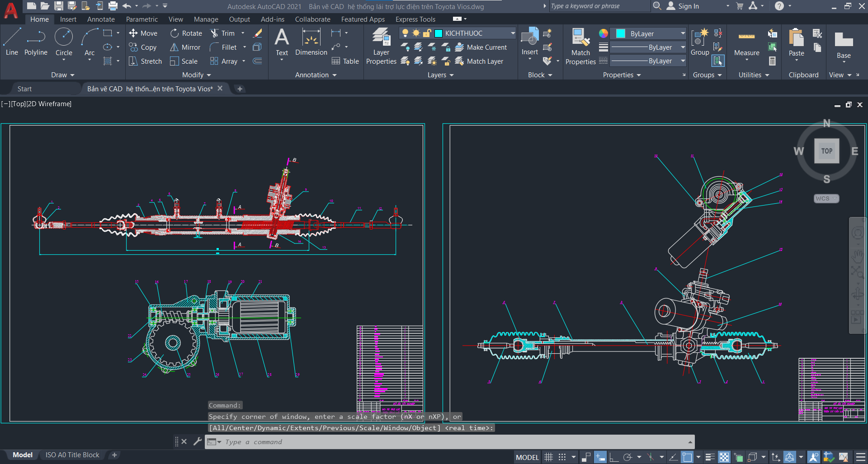The width and height of the screenshot is (868, 464).
Task: Expand the Properties panel
Action: pos(622,75)
